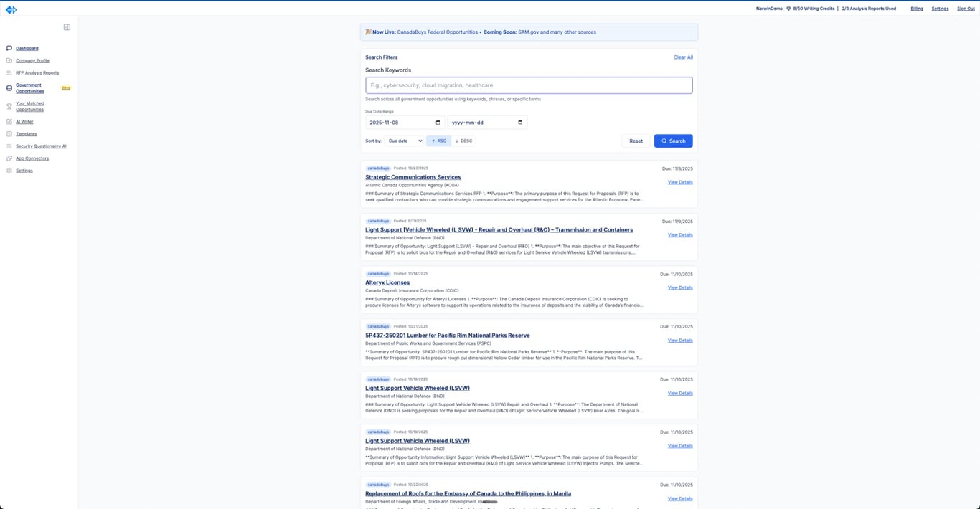Open Templates in the sidebar

(27, 134)
